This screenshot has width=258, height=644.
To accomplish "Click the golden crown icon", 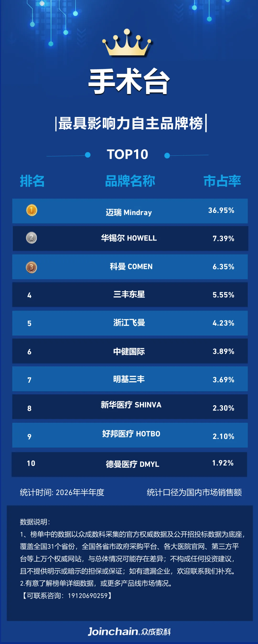I will (x=127, y=43).
